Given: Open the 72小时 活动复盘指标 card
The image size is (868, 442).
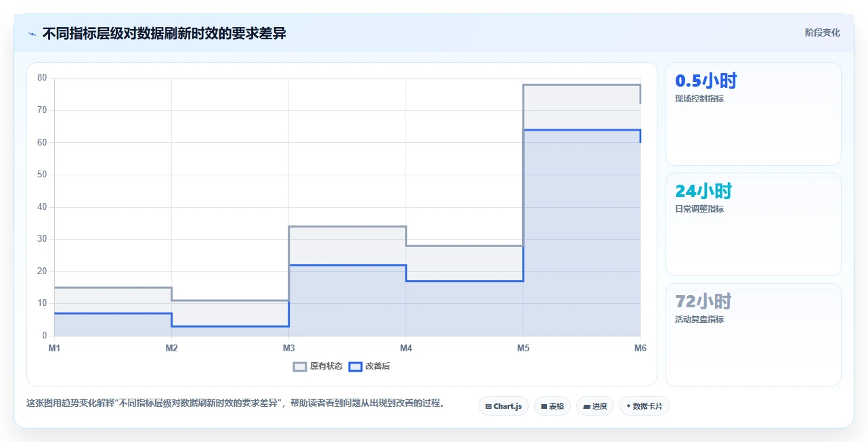Looking at the screenshot, I should 754,335.
